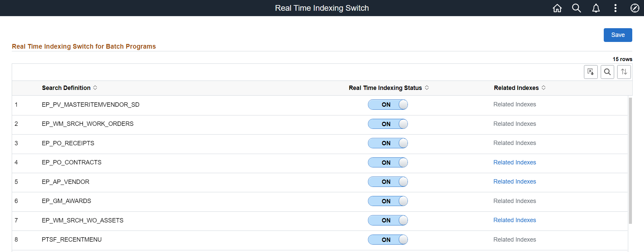The height and width of the screenshot is (252, 644).
Task: Toggle indexing switch for PTSF_RECENTMENU
Action: click(x=388, y=240)
